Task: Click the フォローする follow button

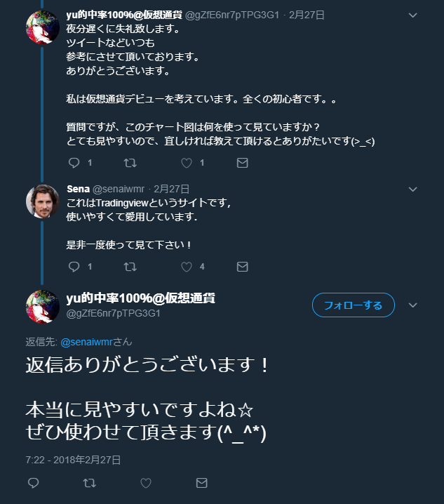Action: click(353, 305)
